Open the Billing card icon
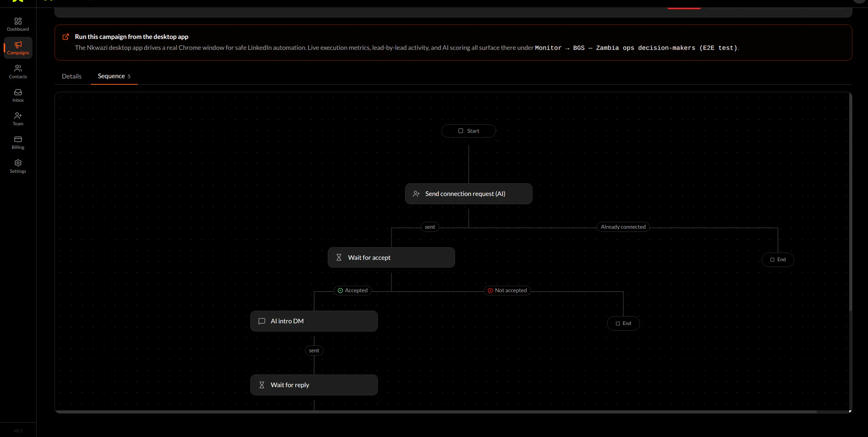This screenshot has height=437, width=868. coord(18,139)
